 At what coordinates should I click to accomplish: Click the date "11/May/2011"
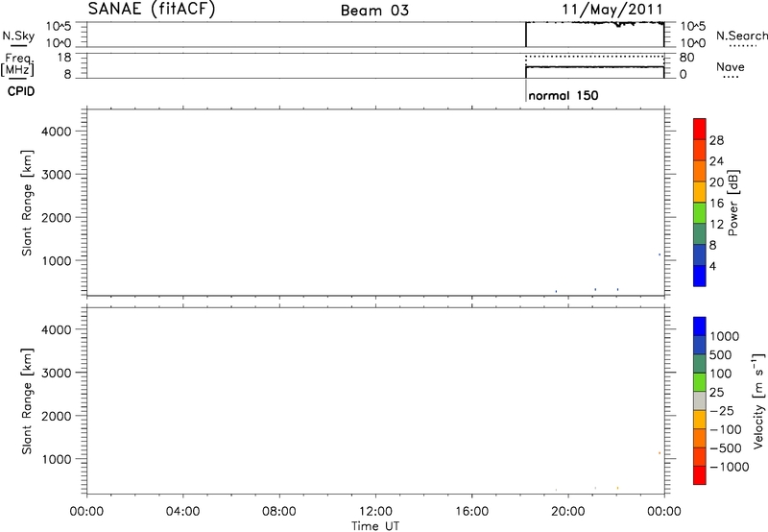pos(612,10)
